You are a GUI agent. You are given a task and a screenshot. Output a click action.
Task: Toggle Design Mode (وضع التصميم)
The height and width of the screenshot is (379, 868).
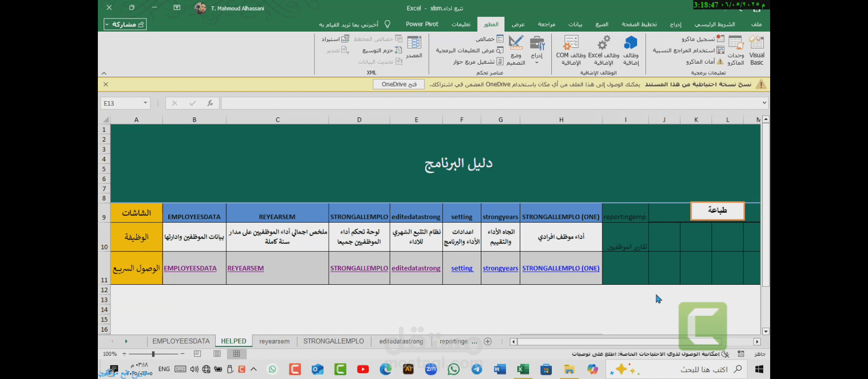(x=516, y=51)
